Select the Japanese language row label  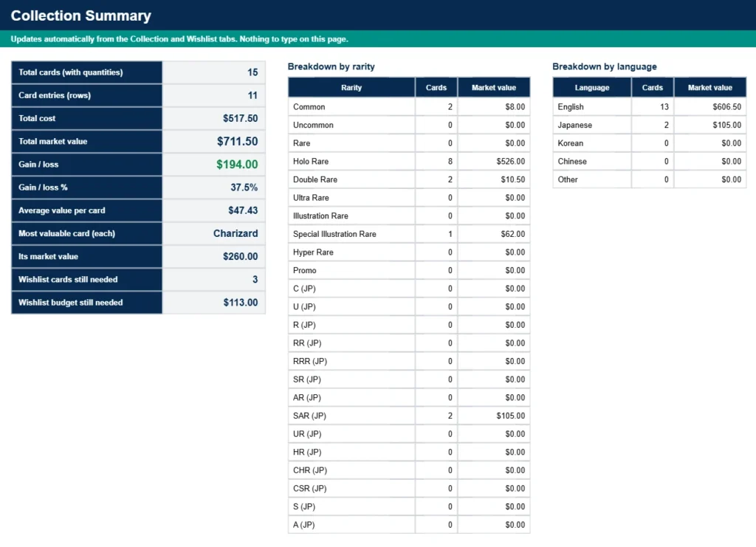pyautogui.click(x=574, y=125)
